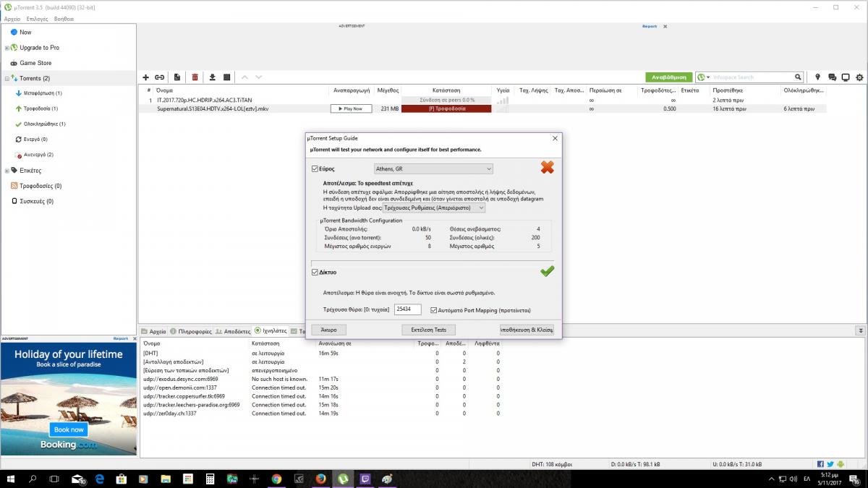Click the Αποθήκευση & Κλείσιμο button
The width and height of the screenshot is (868, 488).
click(x=527, y=330)
